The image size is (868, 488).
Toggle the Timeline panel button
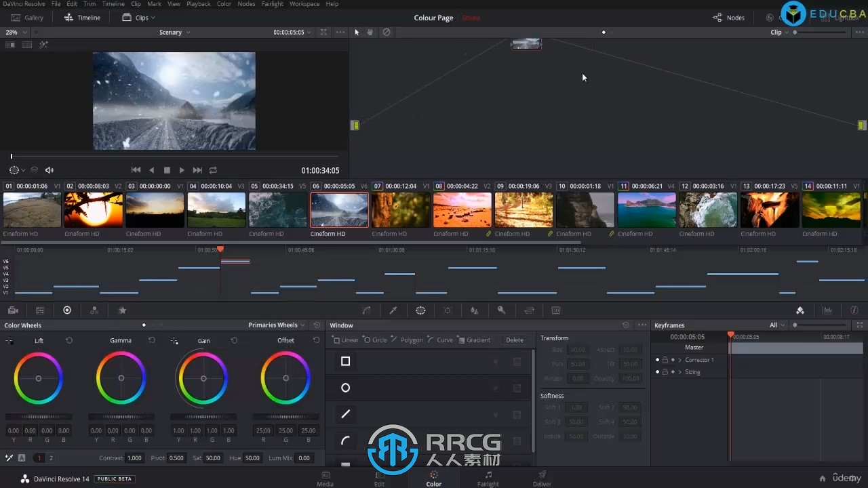[x=82, y=18]
